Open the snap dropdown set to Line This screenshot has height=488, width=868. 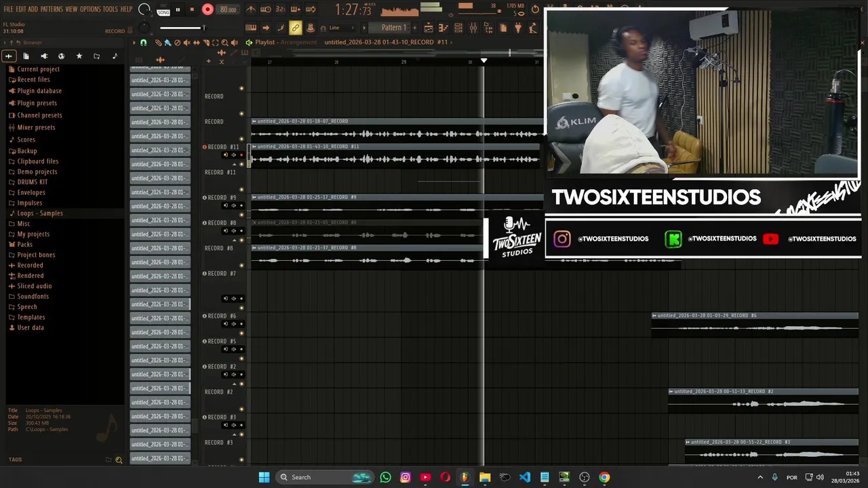tap(342, 28)
